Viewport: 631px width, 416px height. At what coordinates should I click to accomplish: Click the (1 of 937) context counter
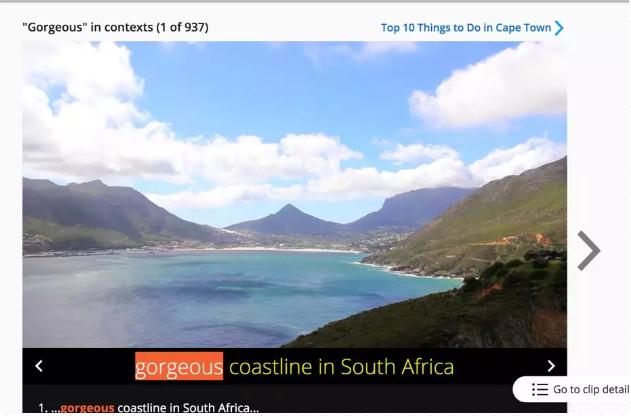coord(183,27)
